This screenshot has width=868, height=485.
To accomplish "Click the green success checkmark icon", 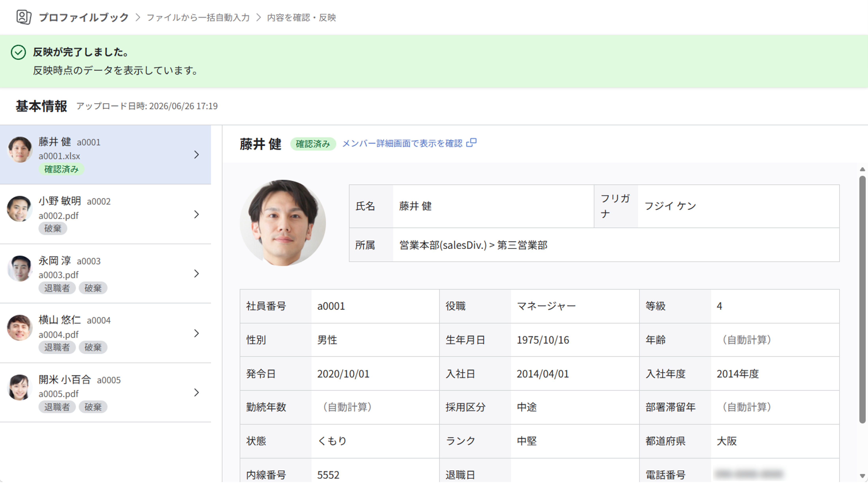I will (x=18, y=52).
